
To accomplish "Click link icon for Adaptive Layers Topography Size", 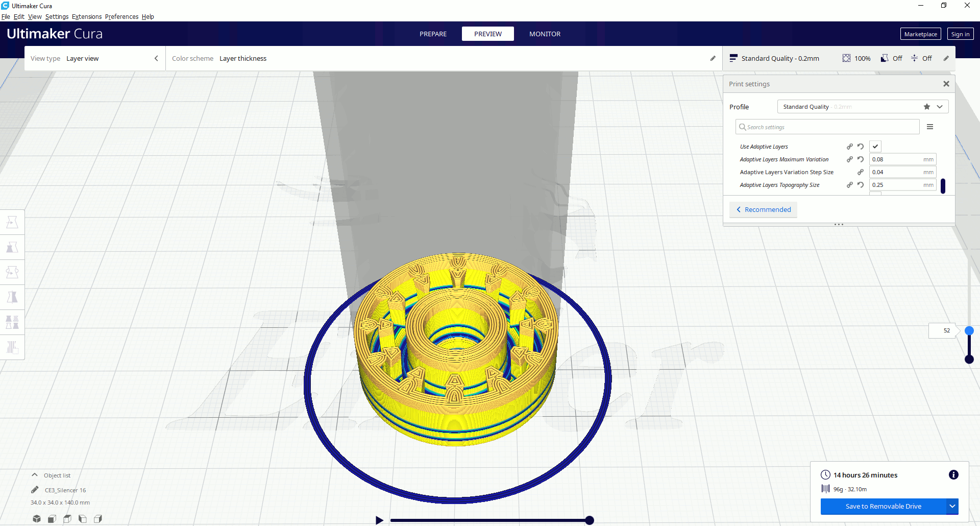I will (850, 185).
